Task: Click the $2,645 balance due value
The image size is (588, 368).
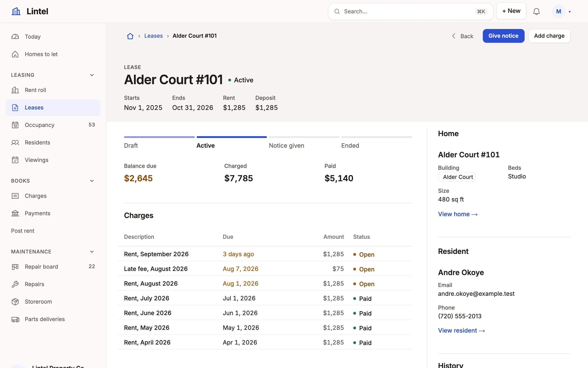Action: (138, 178)
